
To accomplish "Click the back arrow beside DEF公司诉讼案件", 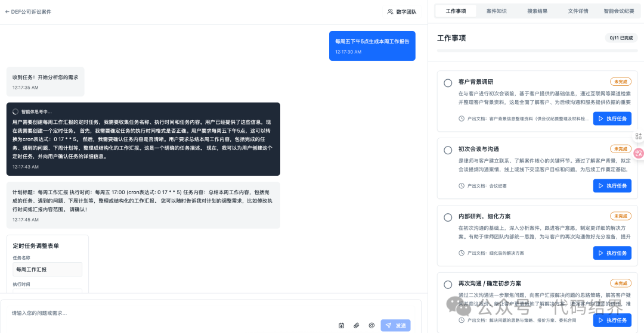I will coord(7,11).
